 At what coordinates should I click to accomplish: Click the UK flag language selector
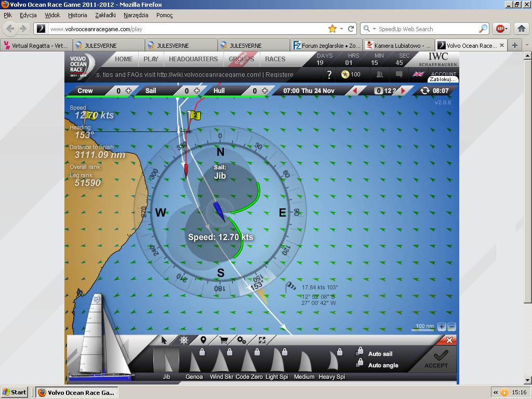418,74
